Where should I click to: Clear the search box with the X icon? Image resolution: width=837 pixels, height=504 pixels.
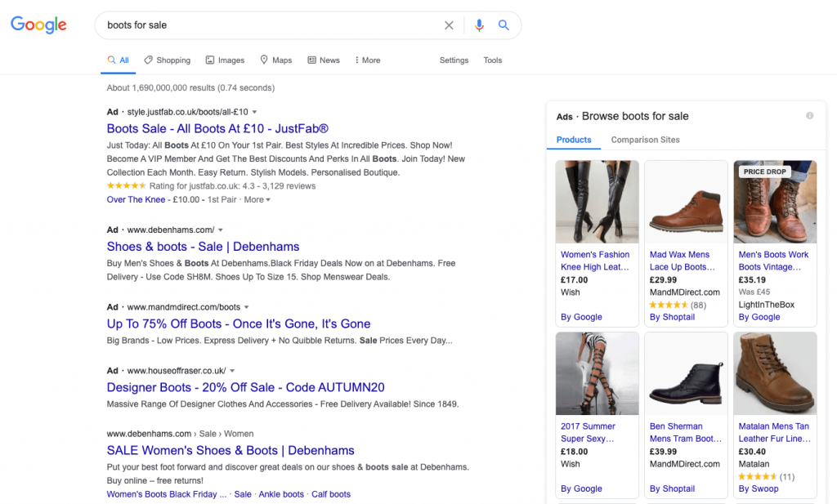point(449,25)
